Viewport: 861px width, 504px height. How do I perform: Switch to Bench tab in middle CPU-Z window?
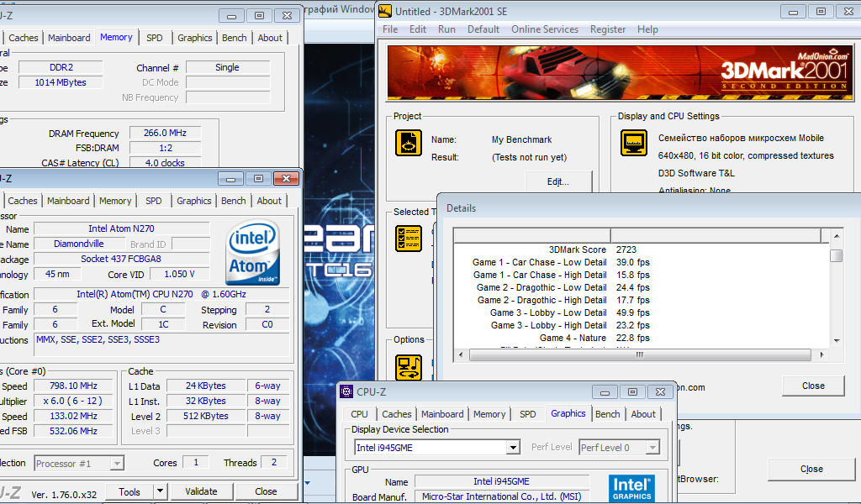click(x=234, y=201)
